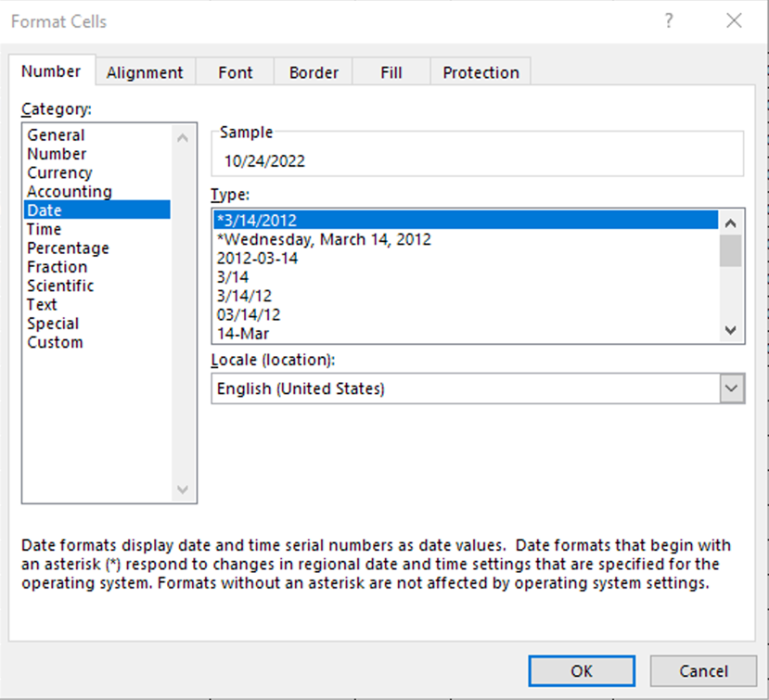
Task: Select the Date category
Action: [97, 210]
